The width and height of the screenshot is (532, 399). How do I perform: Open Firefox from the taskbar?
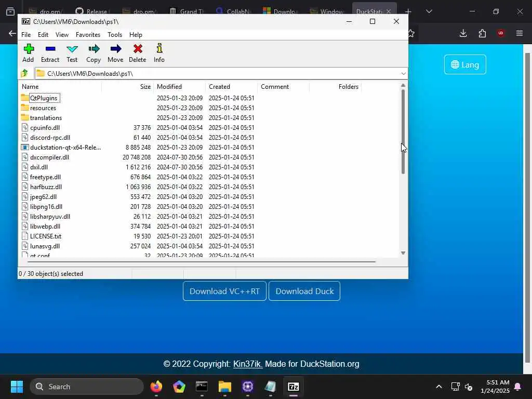point(156,387)
